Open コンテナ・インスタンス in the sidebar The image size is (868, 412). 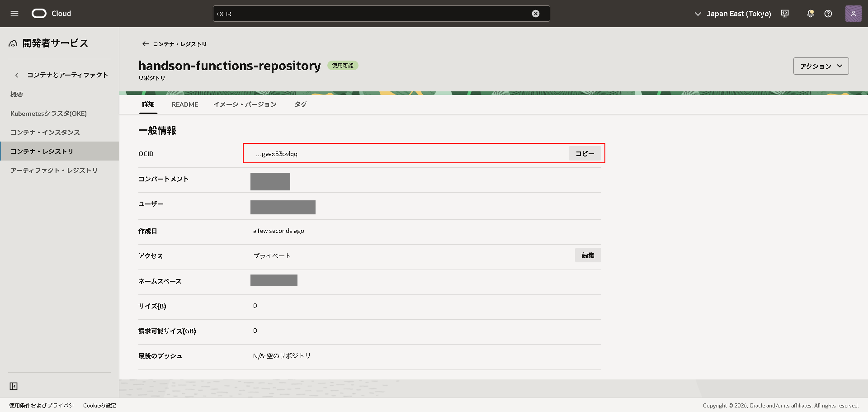coord(45,133)
